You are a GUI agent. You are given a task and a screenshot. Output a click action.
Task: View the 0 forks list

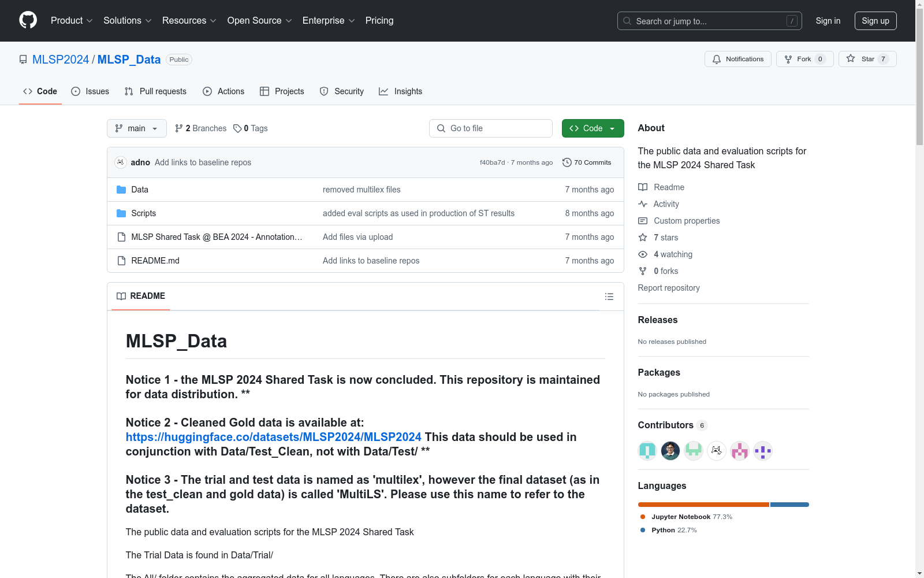pos(666,271)
